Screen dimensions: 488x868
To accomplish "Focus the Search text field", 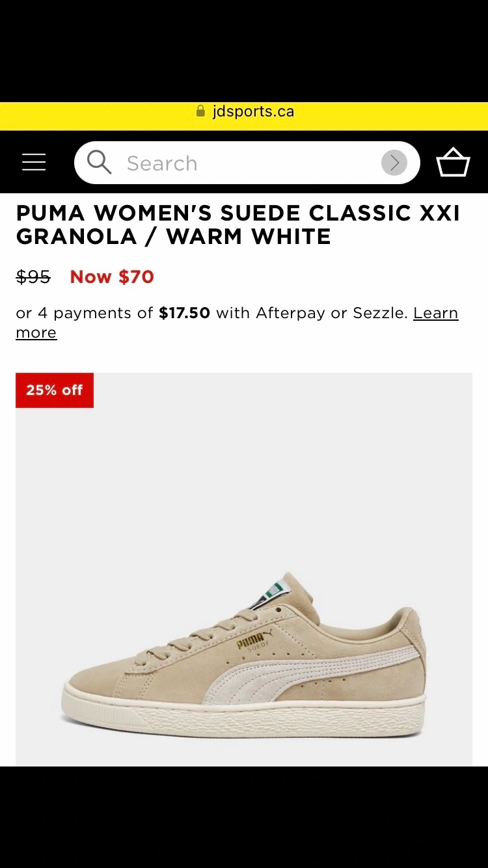I will 247,163.
